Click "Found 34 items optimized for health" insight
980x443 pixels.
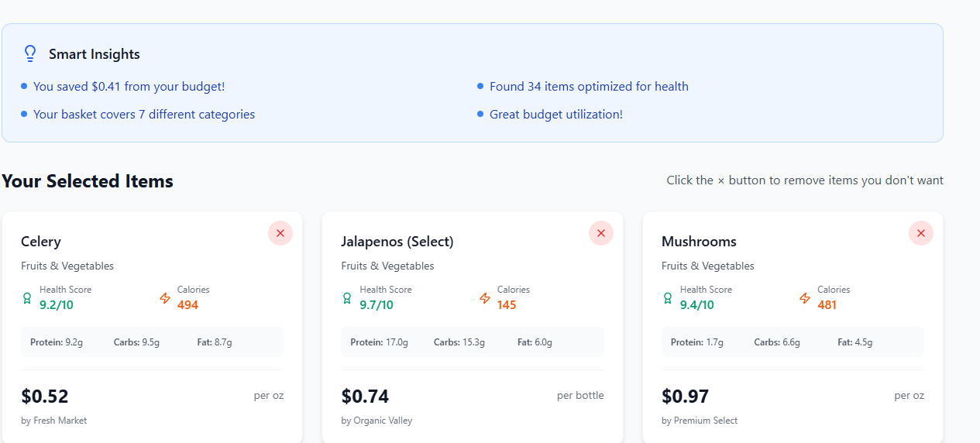(589, 87)
